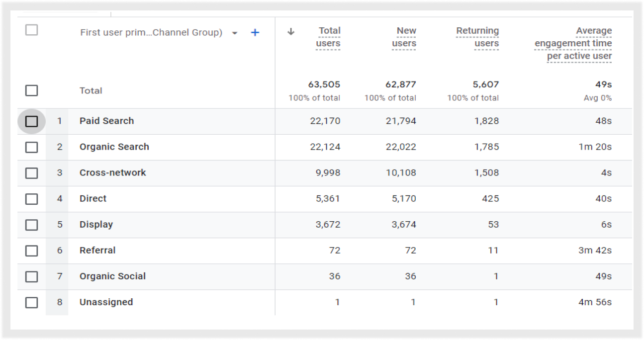Image resolution: width=644 pixels, height=340 pixels.
Task: Click the blue plus add dimension icon
Action: 255,33
